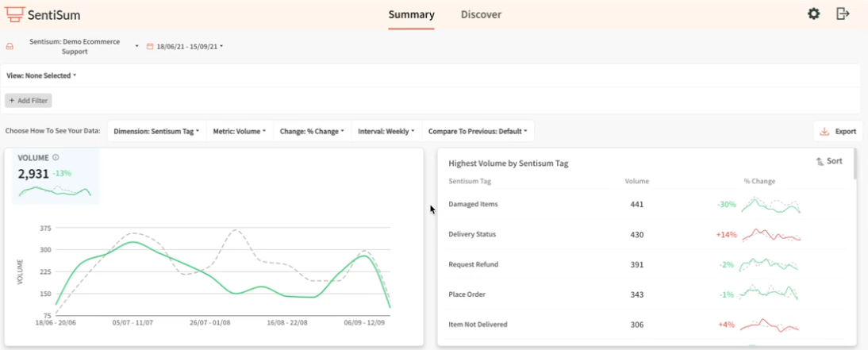Image resolution: width=868 pixels, height=350 pixels.
Task: Click the volume value 306
Action: 636,325
